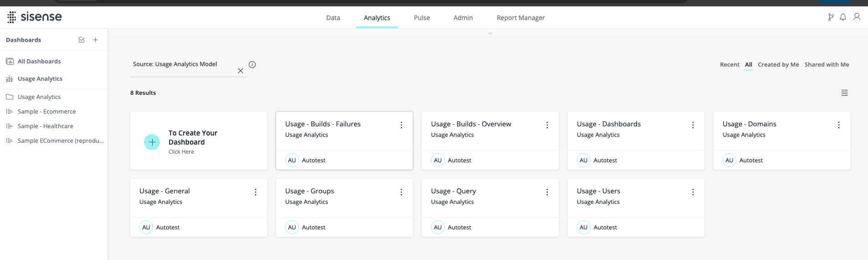Image resolution: width=868 pixels, height=260 pixels.
Task: Click the info icon beside search field
Action: (252, 65)
